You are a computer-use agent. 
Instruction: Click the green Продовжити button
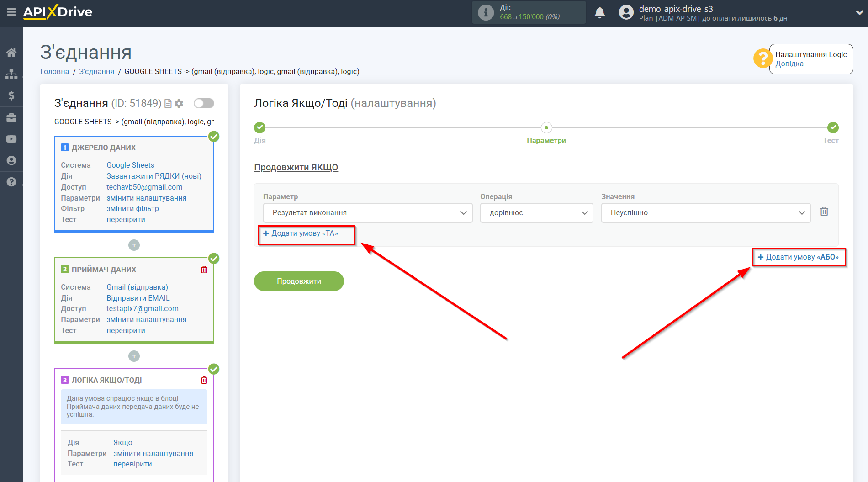pyautogui.click(x=299, y=281)
